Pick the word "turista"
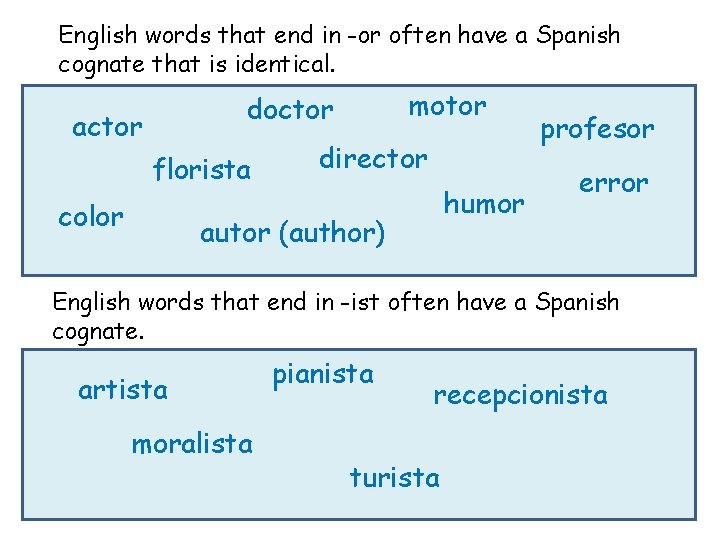Screen dimensions: 720x540 (394, 478)
